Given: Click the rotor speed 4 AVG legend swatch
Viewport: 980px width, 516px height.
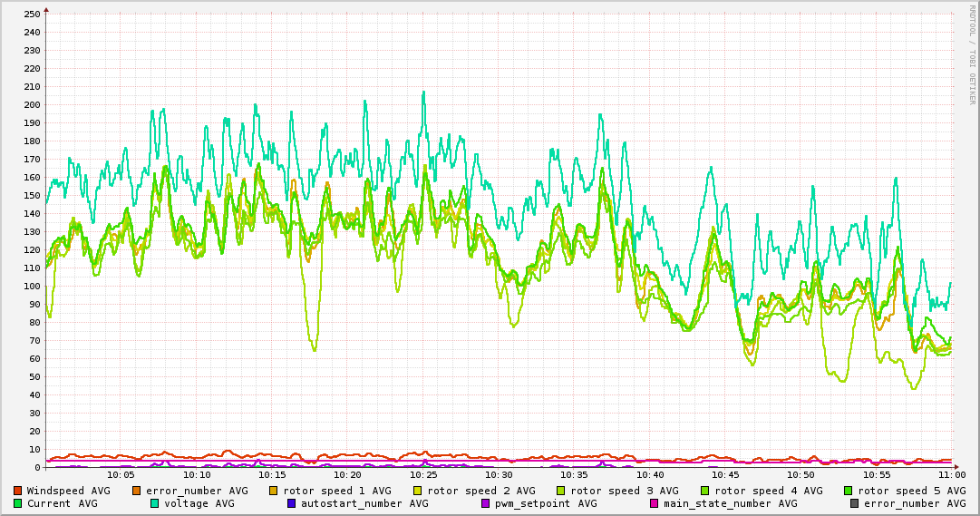Looking at the screenshot, I should pos(704,491).
